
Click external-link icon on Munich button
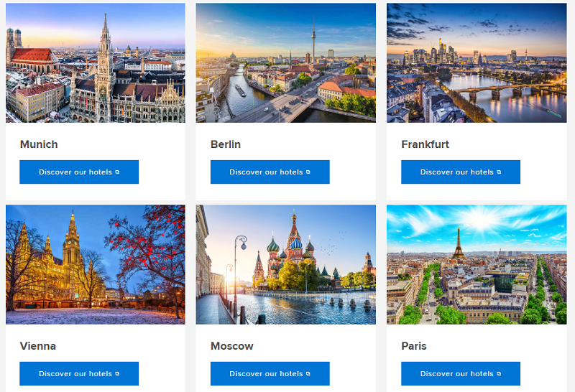tap(117, 172)
